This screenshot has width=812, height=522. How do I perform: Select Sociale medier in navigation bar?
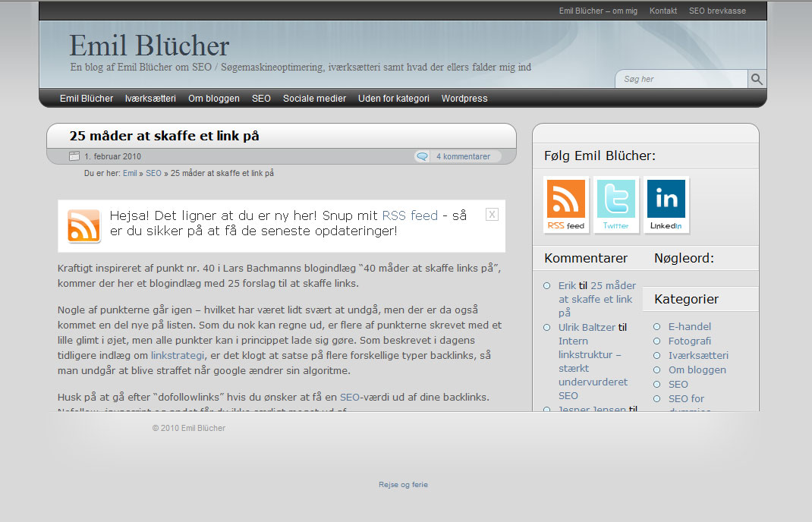pyautogui.click(x=314, y=99)
